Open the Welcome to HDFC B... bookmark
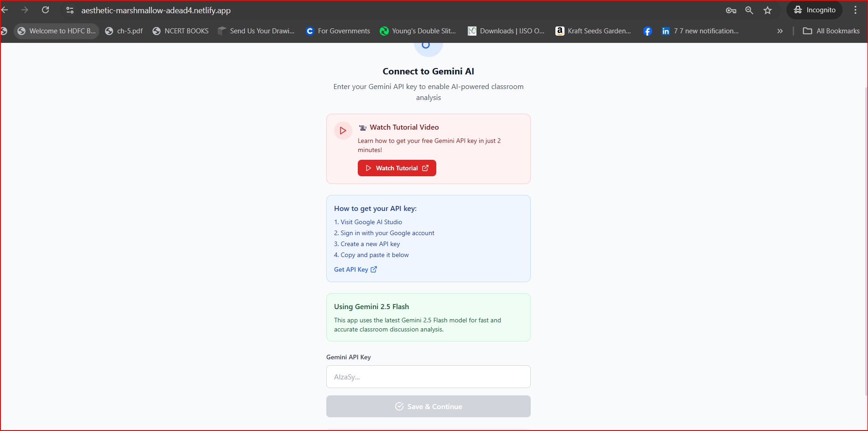 [57, 31]
